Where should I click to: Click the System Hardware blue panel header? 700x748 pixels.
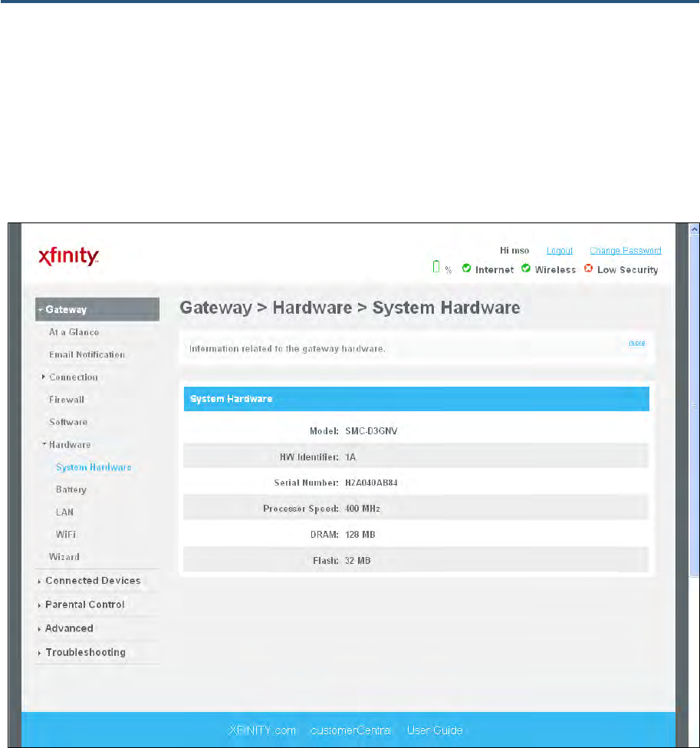tap(416, 399)
